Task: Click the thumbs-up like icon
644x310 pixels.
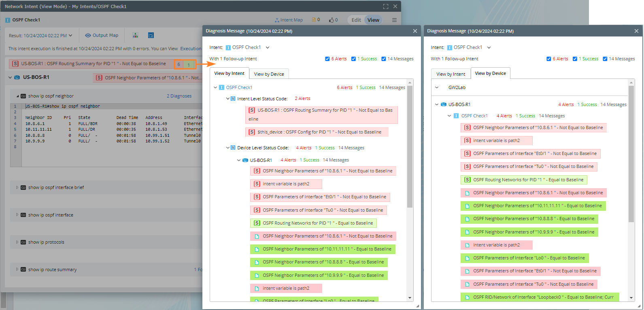Action: (331, 20)
